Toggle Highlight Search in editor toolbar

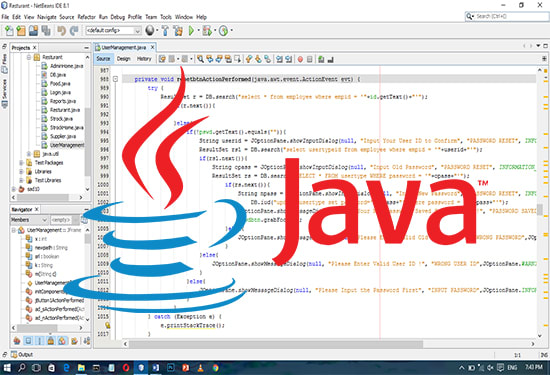tap(228, 59)
